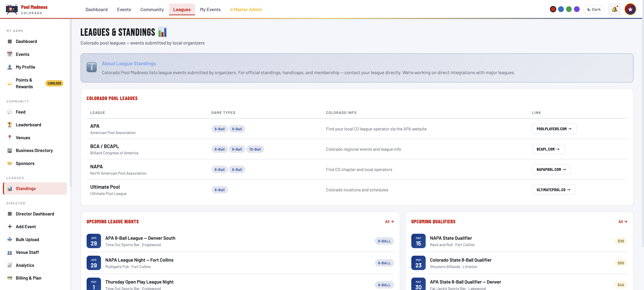Screen dimensions: 644x290
Task: Open the My Events top nav tab
Action: [210, 10]
